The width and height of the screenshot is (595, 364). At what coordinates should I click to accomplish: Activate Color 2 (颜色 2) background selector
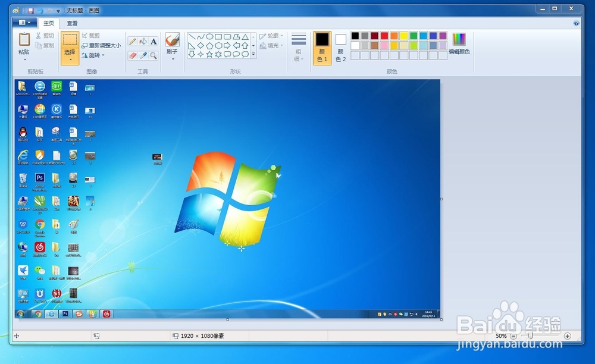341,48
